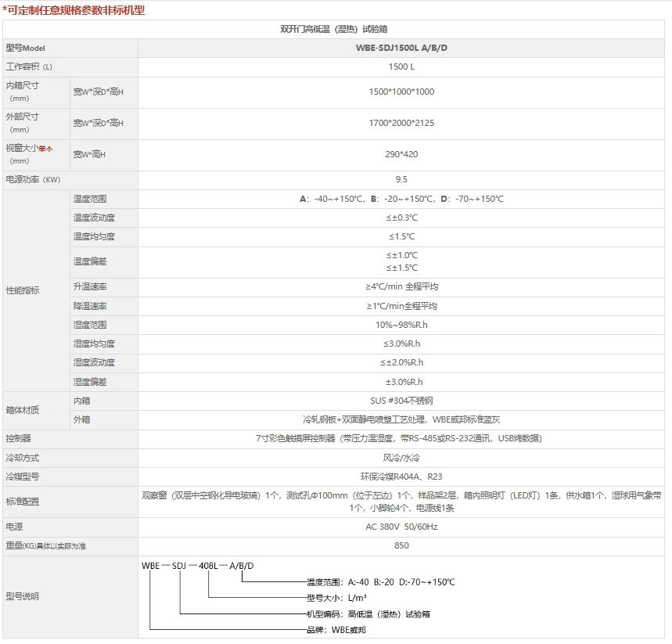Screen dimensions: 672x644
Task: Select the SUS #304不锈钢 inner box material
Action: (x=401, y=401)
